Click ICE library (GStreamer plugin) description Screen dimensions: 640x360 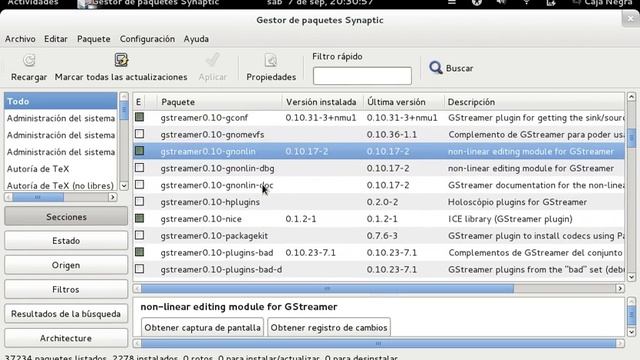pyautogui.click(x=510, y=219)
